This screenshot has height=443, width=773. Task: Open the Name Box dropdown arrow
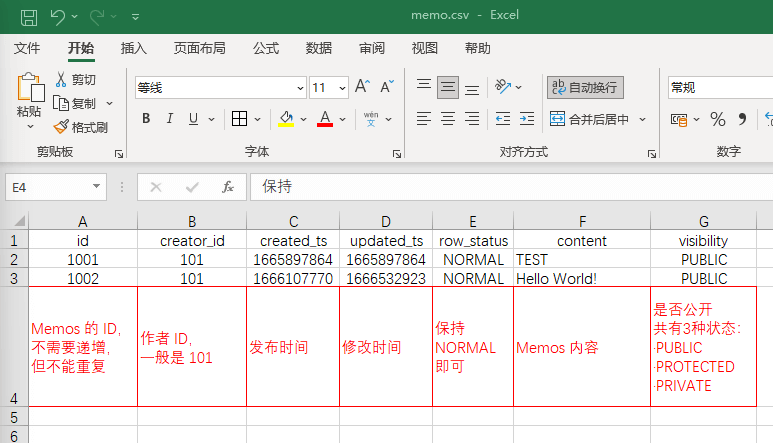96,187
